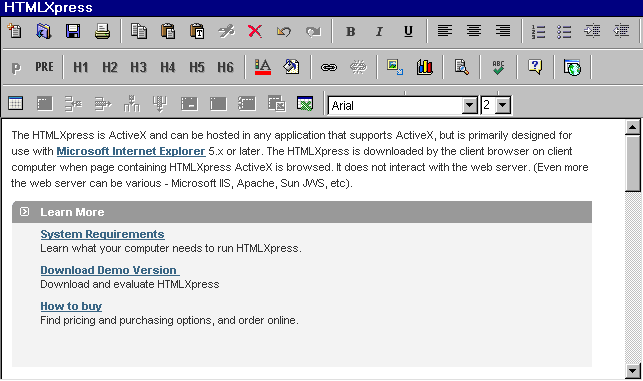
Task: Apply Heading 5 with H5 button
Action: coord(197,67)
